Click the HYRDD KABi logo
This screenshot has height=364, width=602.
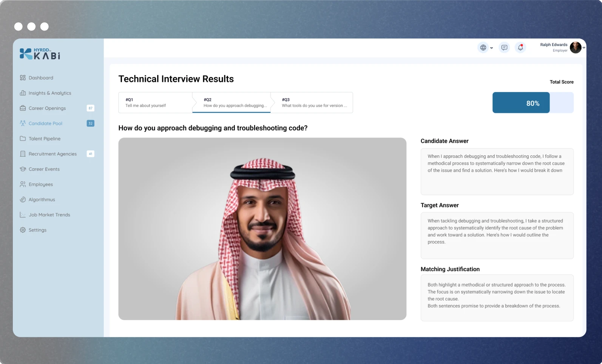[x=40, y=54]
